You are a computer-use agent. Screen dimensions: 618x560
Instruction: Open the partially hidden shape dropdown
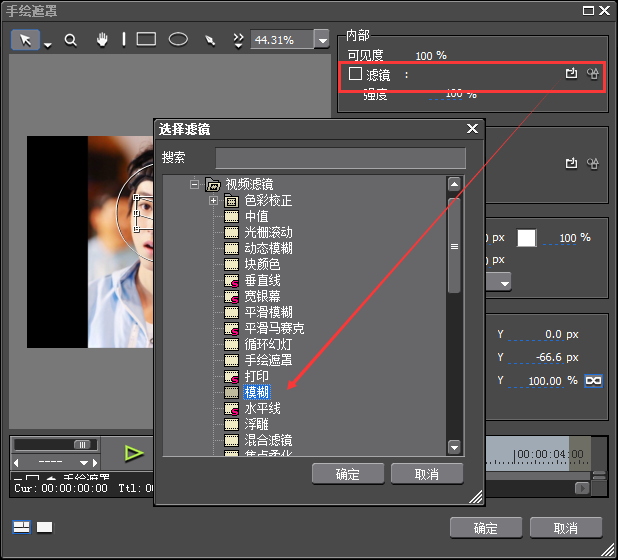click(504, 283)
